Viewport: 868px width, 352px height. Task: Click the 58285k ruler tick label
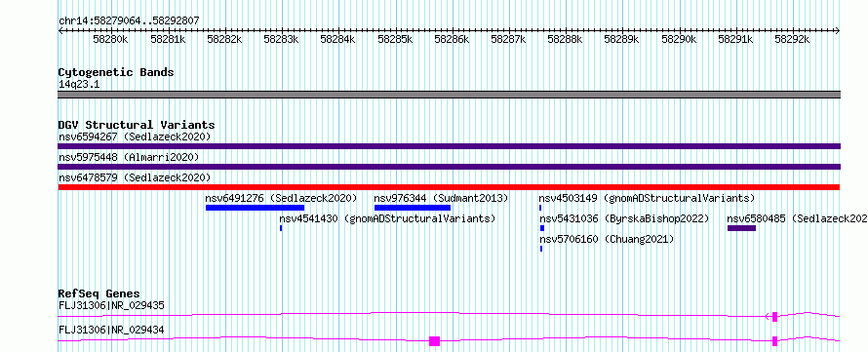[x=395, y=40]
